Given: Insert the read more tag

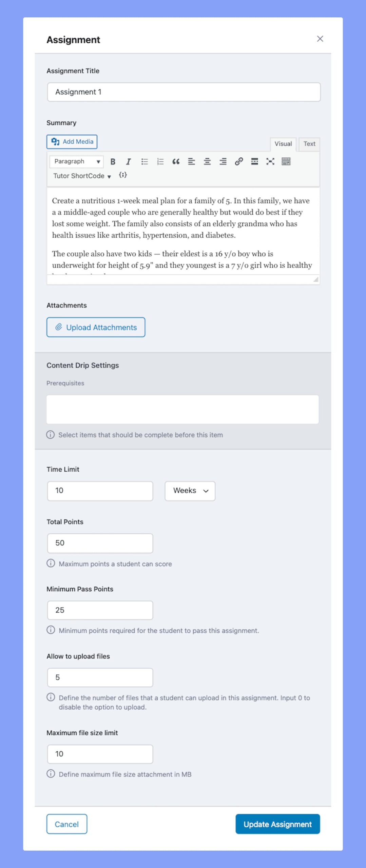Looking at the screenshot, I should click(254, 162).
